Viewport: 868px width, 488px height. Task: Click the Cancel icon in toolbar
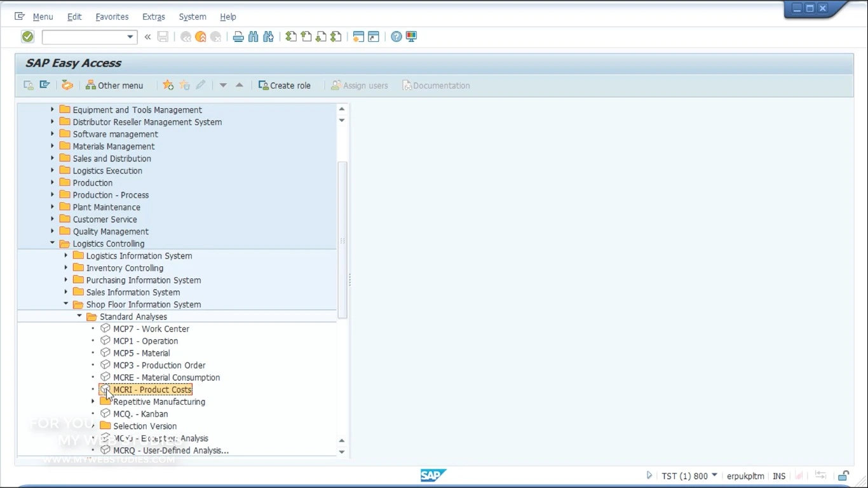click(x=216, y=37)
